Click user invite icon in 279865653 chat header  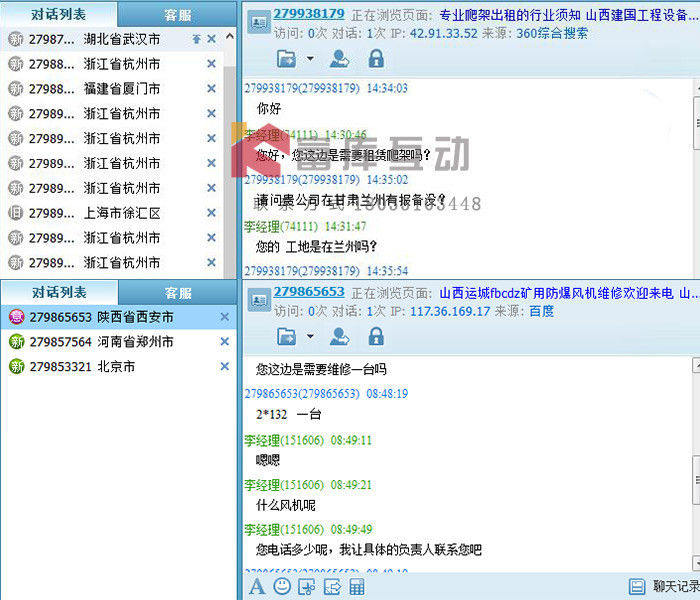coord(340,337)
